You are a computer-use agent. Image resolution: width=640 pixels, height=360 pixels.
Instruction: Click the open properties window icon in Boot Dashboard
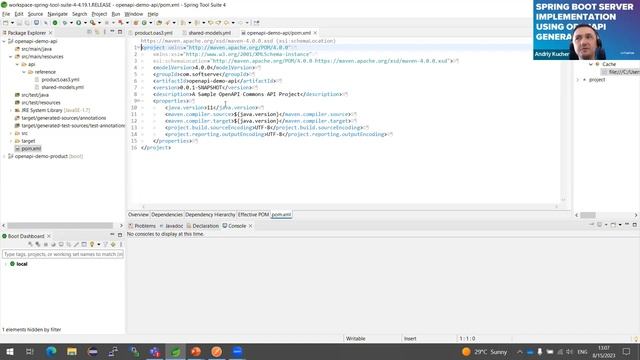coord(84,244)
